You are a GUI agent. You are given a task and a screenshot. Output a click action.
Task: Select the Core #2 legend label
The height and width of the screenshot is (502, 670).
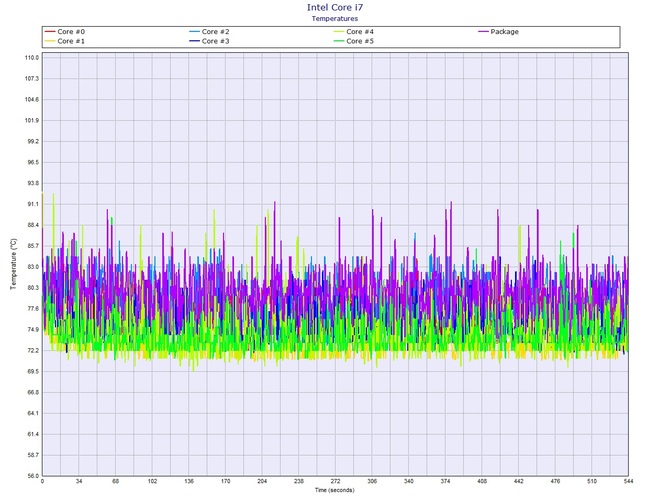pyautogui.click(x=215, y=32)
